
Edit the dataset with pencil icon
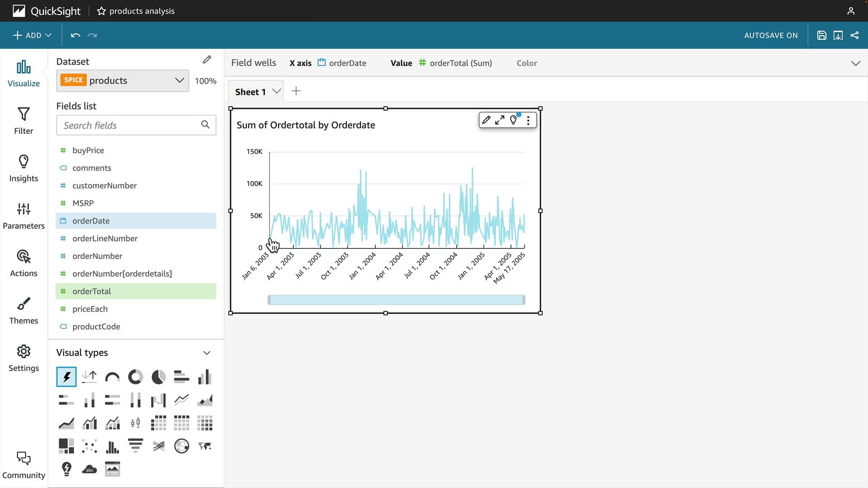click(207, 60)
